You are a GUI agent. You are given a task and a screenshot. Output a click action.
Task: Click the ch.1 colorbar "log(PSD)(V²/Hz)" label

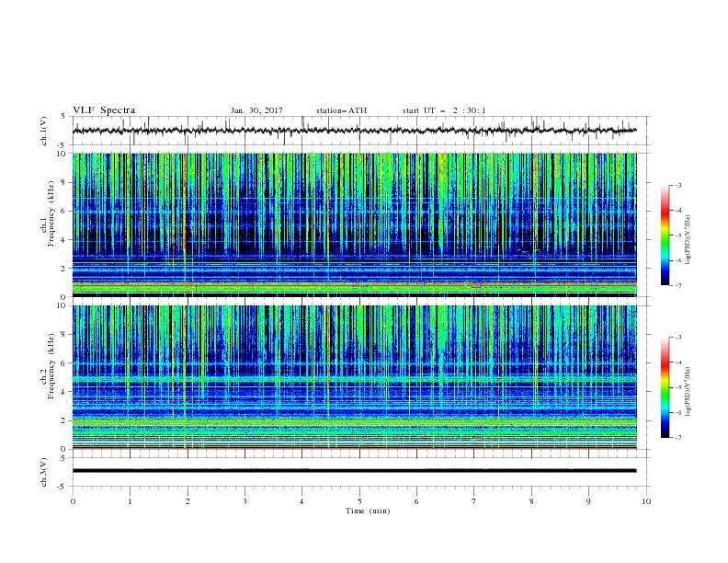point(688,240)
